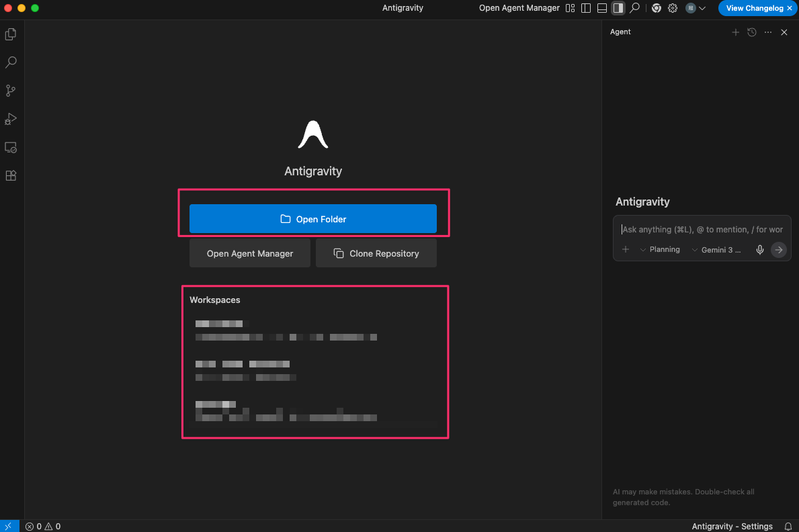Send message with arrow button
Viewport: 799px width, 532px height.
[779, 250]
